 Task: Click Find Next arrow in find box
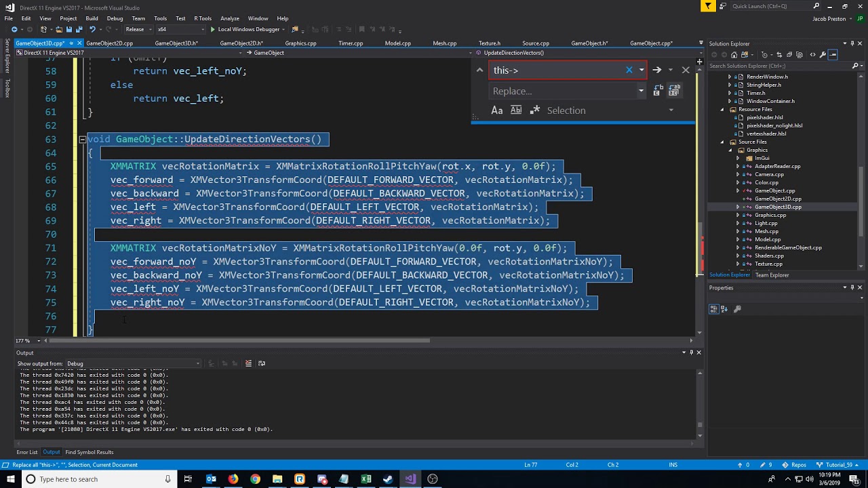656,70
